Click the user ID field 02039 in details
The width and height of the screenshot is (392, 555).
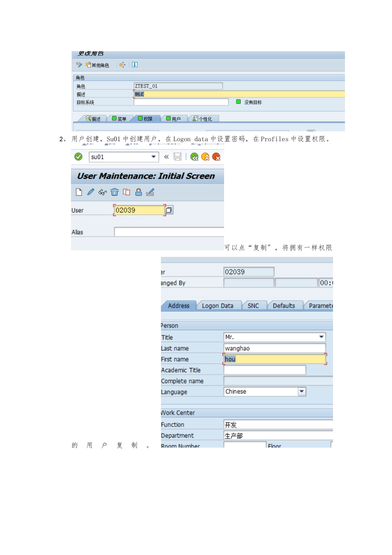point(249,272)
